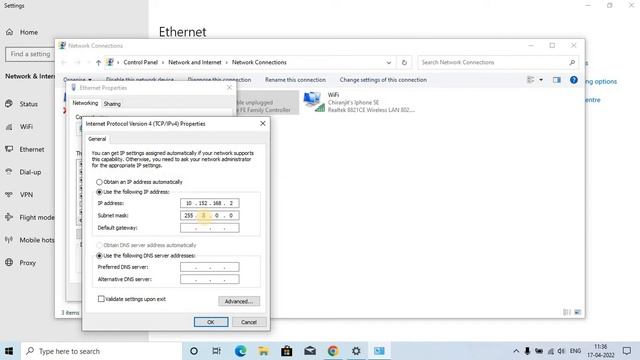This screenshot has width=640, height=360.
Task: Click the Alternative DNS server field
Action: click(209, 279)
